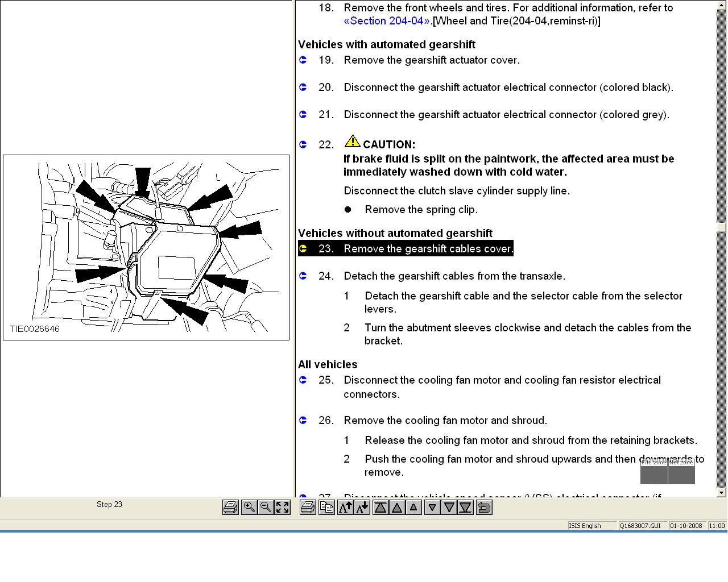The width and height of the screenshot is (728, 582).
Task: Increase the text font size
Action: click(345, 507)
